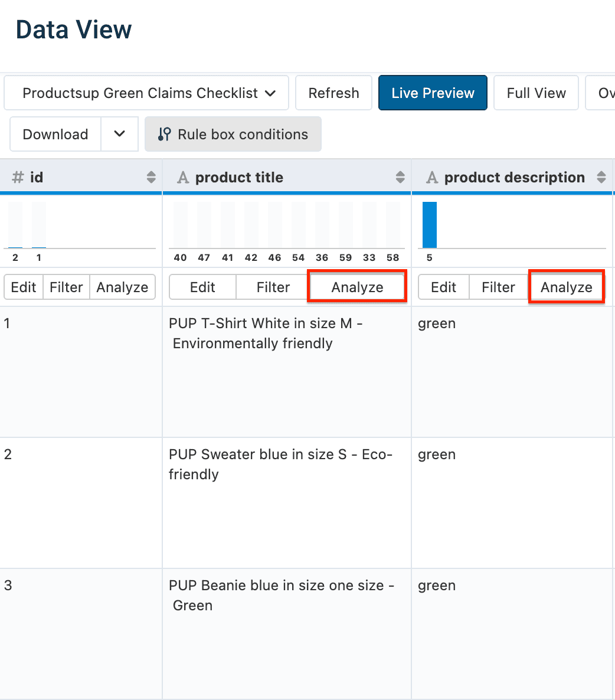Analyze the product description column
Image resolution: width=615 pixels, height=700 pixels.
(566, 287)
